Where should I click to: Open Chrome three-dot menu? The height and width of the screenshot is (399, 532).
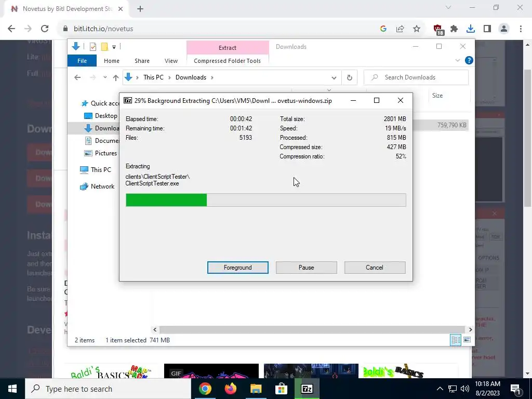pyautogui.click(x=521, y=29)
